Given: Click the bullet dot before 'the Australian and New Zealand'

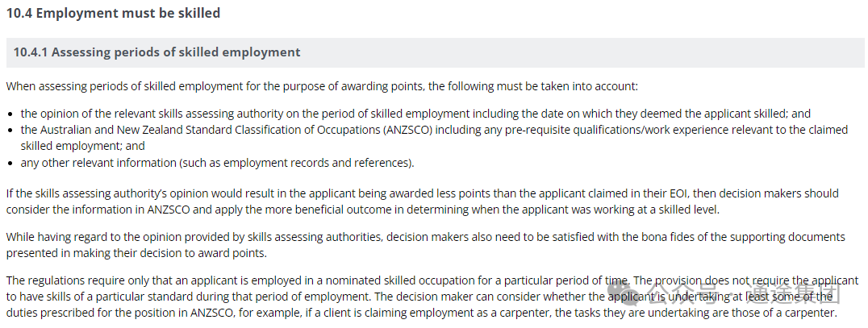Looking at the screenshot, I should 10,130.
